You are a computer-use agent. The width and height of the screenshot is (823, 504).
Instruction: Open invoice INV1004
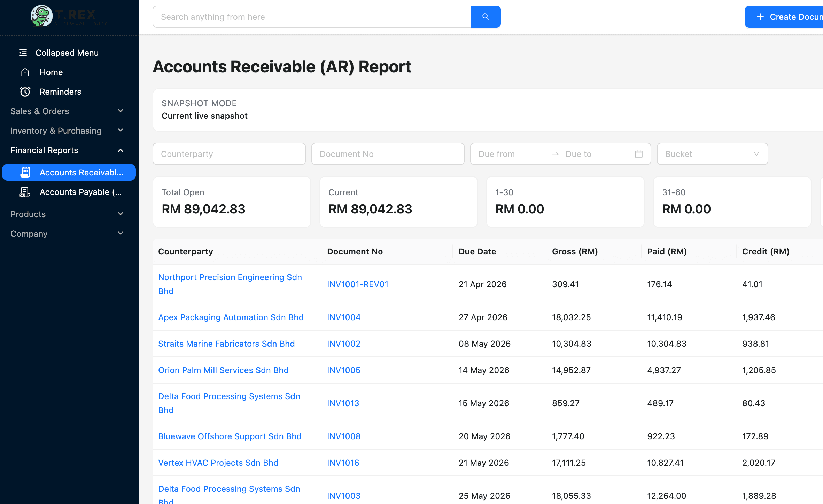pyautogui.click(x=343, y=317)
